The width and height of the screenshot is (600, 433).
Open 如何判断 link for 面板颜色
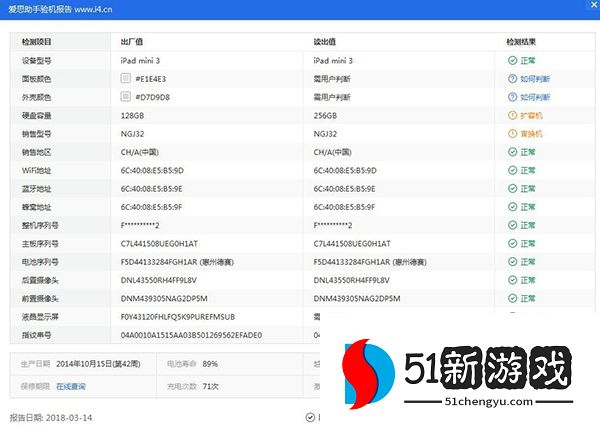tap(535, 79)
